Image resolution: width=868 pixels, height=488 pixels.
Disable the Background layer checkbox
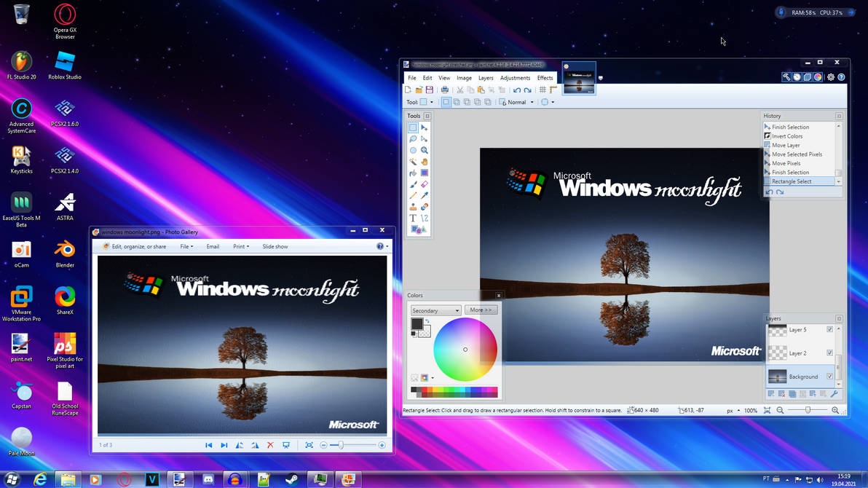(830, 377)
